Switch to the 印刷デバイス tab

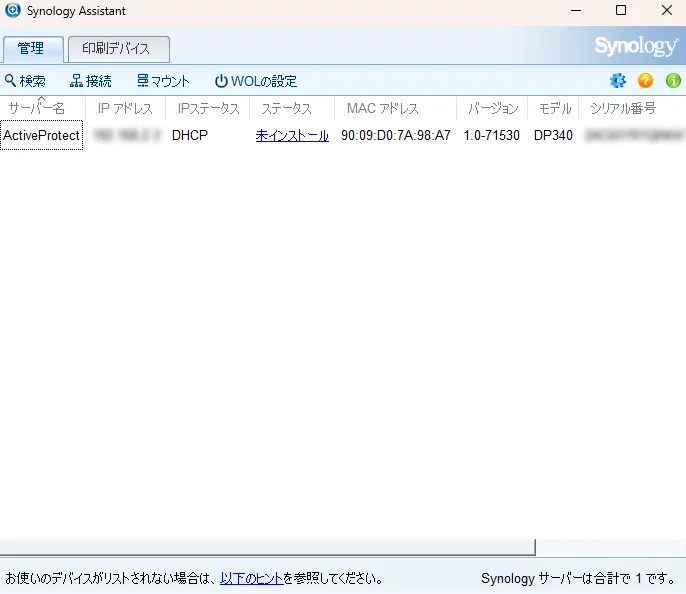click(119, 49)
